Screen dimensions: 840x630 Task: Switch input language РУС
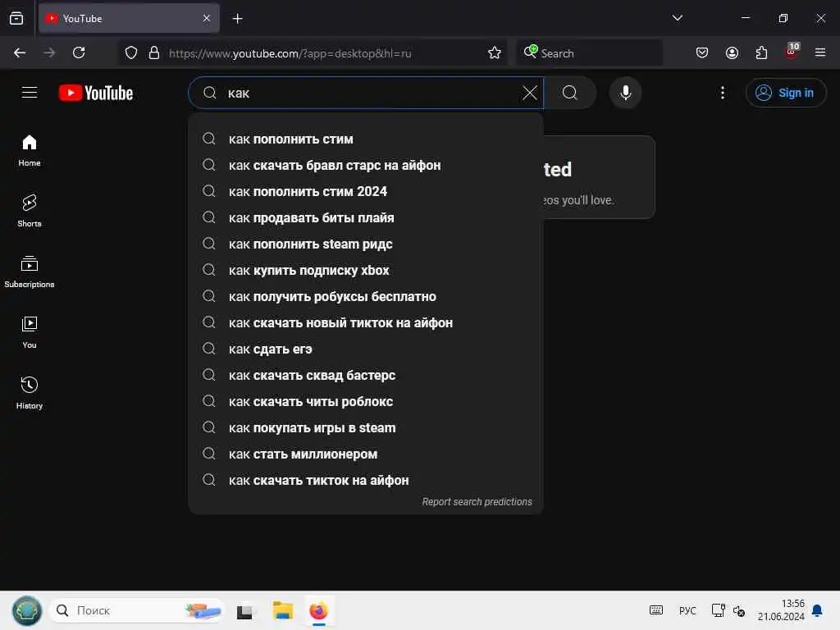[x=687, y=610]
